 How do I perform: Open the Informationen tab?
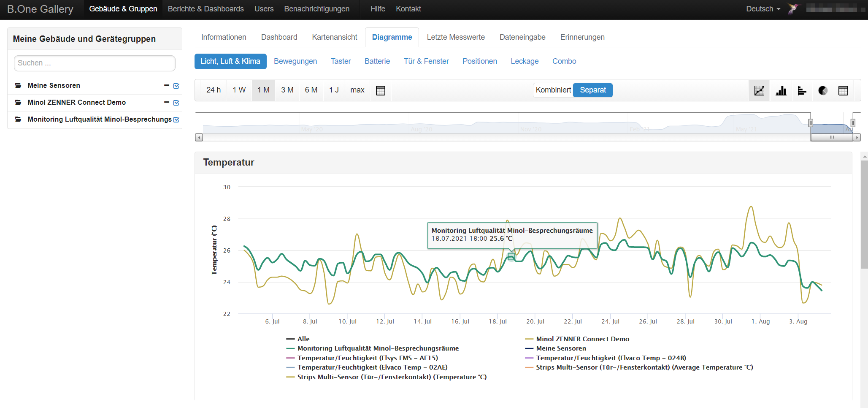[224, 37]
